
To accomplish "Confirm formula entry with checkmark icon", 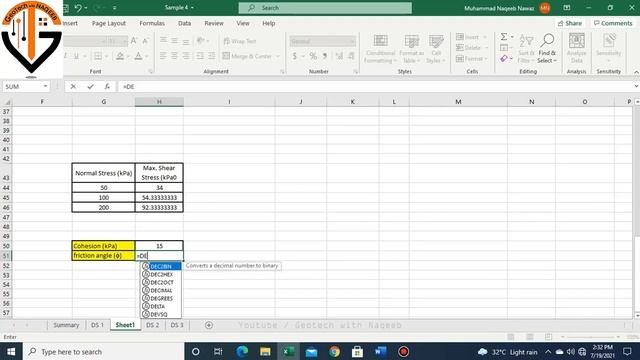I will tap(90, 87).
